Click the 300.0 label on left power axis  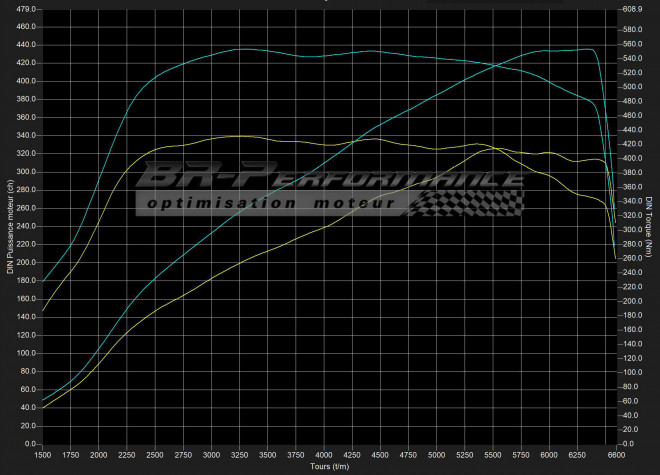tap(25, 172)
